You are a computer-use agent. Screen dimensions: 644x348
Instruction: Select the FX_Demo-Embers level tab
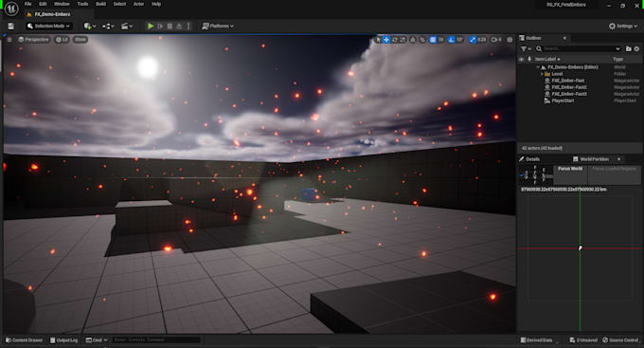(48, 14)
